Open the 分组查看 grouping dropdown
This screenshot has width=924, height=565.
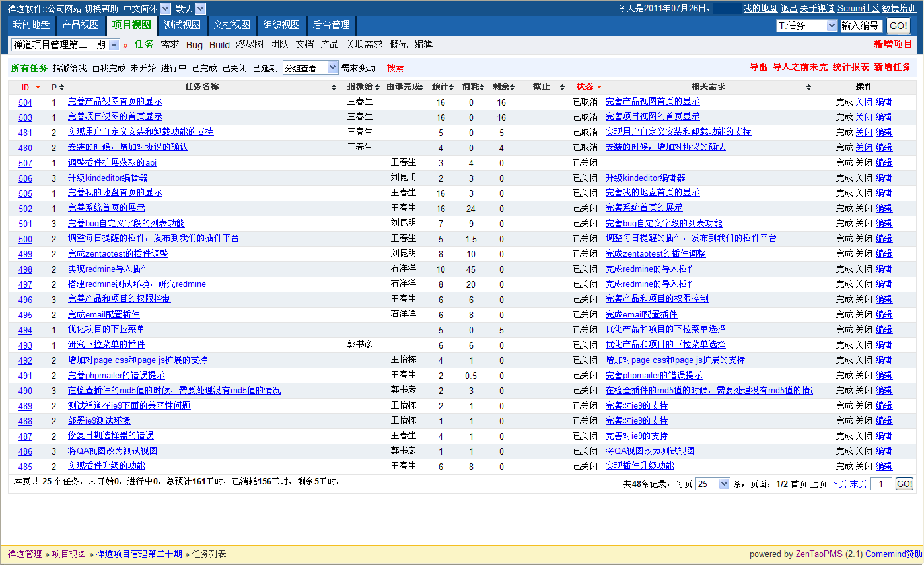click(x=332, y=68)
